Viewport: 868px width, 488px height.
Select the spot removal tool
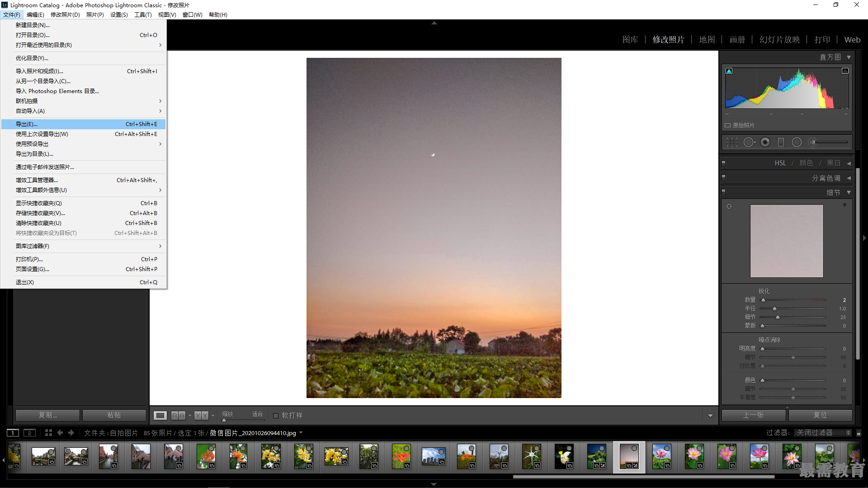[749, 142]
